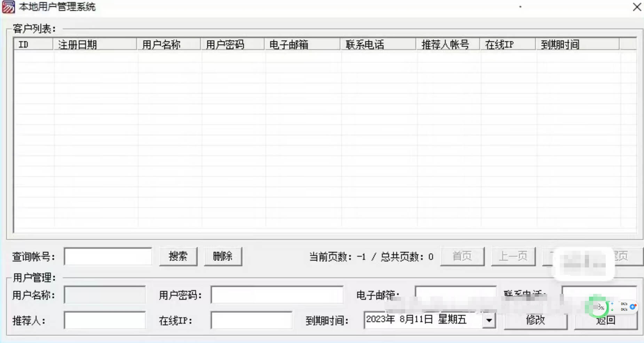Screen dimensions: 644x343
Task: Click the 联系电话 column header
Action: [378, 45]
